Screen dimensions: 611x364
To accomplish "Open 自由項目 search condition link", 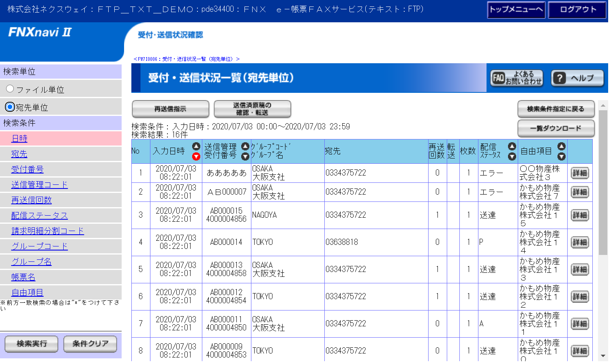I will click(28, 293).
